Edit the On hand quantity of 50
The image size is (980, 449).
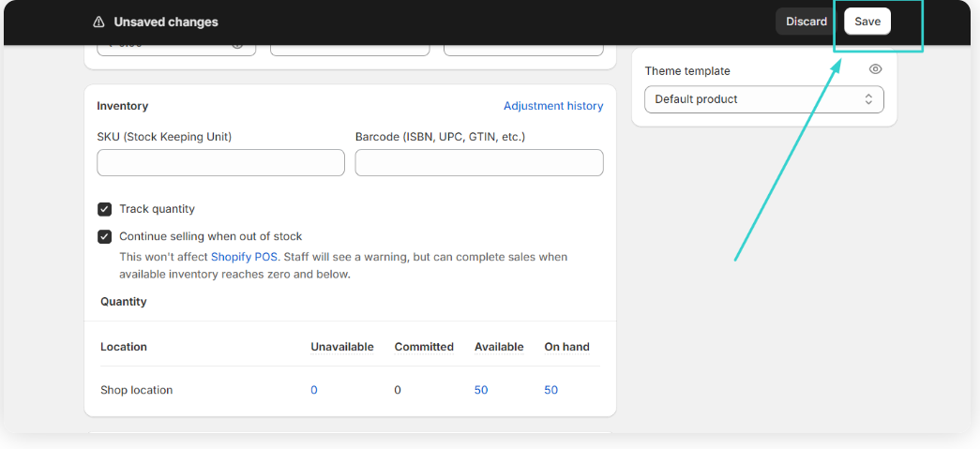click(x=550, y=390)
